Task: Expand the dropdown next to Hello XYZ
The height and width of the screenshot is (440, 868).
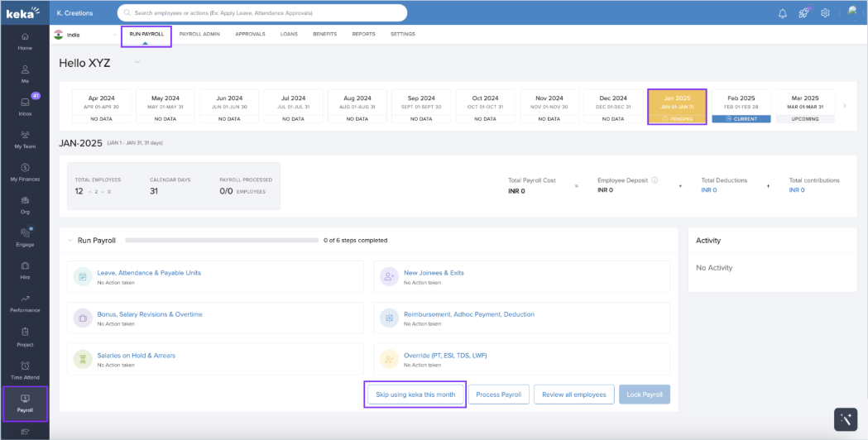Action: tap(138, 62)
